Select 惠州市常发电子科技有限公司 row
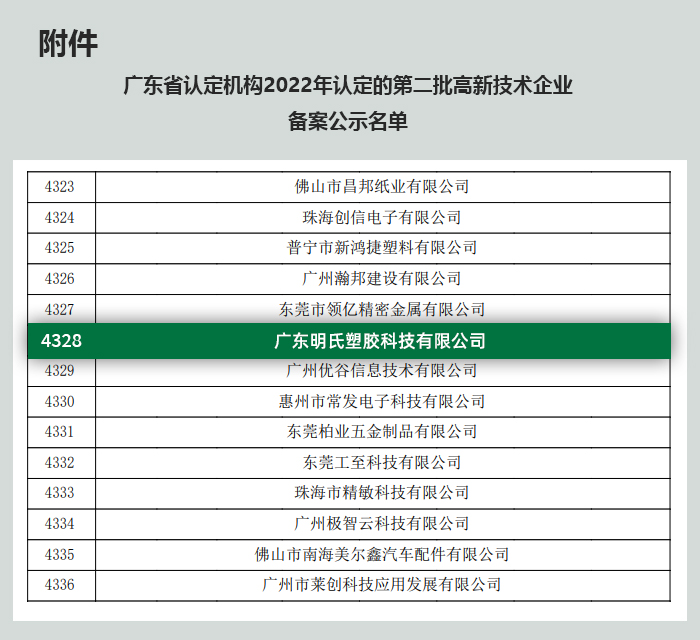700x640 pixels. pyautogui.click(x=381, y=401)
